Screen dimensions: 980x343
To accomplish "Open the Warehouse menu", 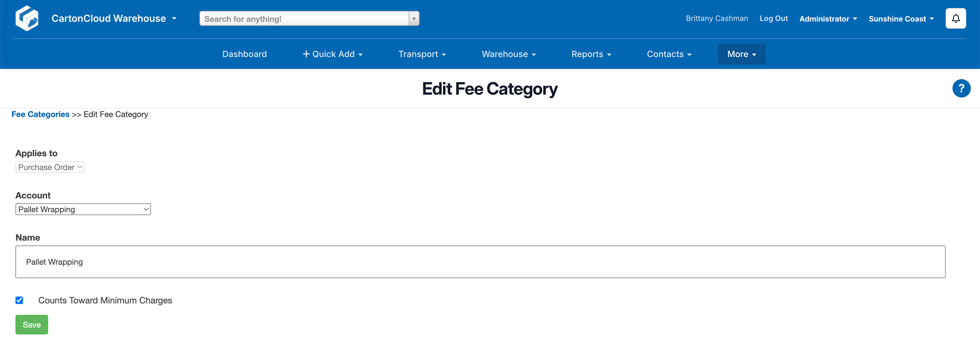I will pyautogui.click(x=508, y=54).
